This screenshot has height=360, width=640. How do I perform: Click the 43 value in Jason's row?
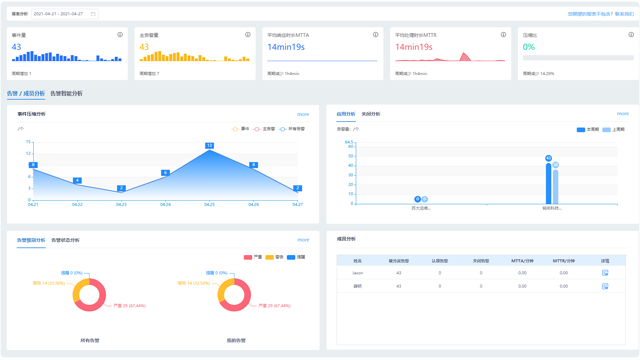[399, 273]
